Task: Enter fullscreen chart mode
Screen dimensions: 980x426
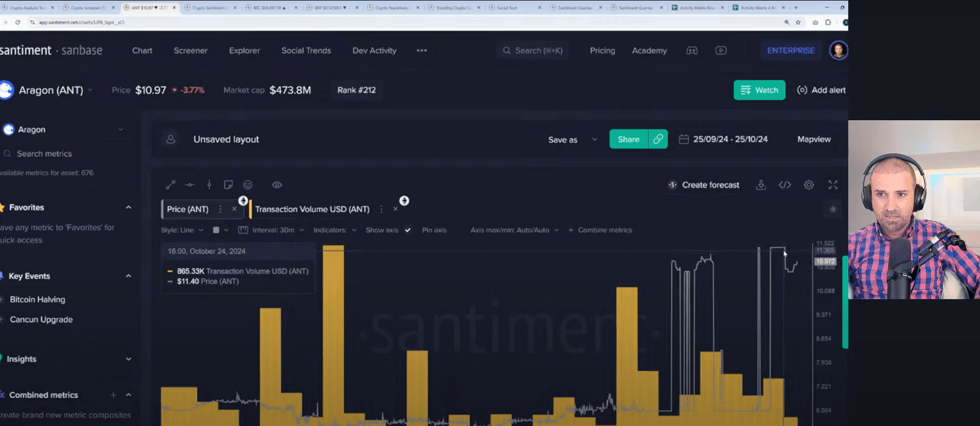Action: tap(833, 185)
